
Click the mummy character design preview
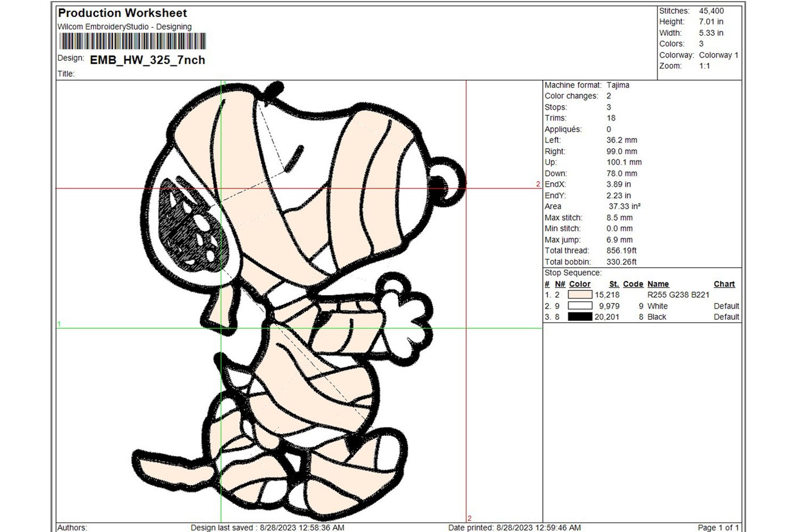pos(299,301)
